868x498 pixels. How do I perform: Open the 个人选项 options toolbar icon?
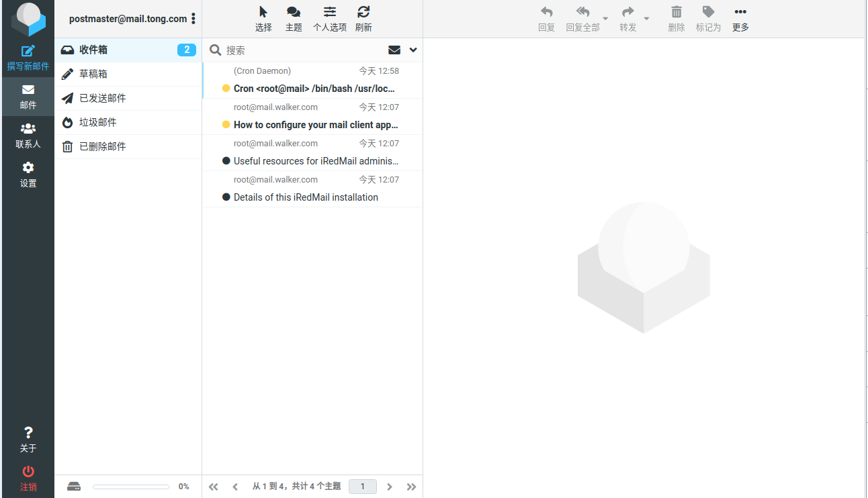point(329,18)
